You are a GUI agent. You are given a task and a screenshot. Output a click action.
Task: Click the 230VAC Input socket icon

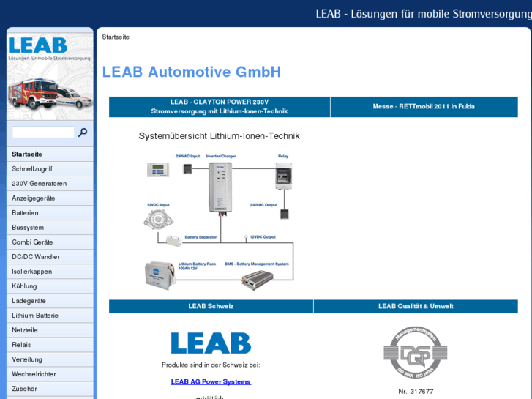point(187,168)
